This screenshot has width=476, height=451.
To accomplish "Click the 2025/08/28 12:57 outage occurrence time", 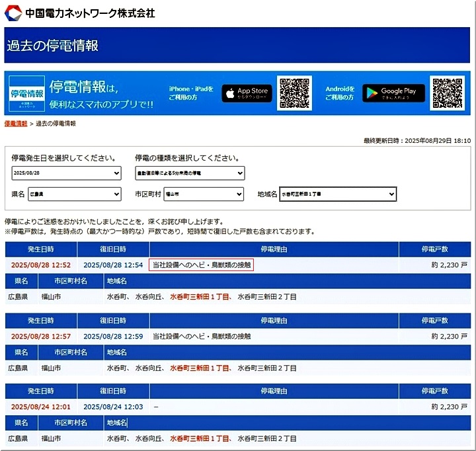I will point(40,336).
